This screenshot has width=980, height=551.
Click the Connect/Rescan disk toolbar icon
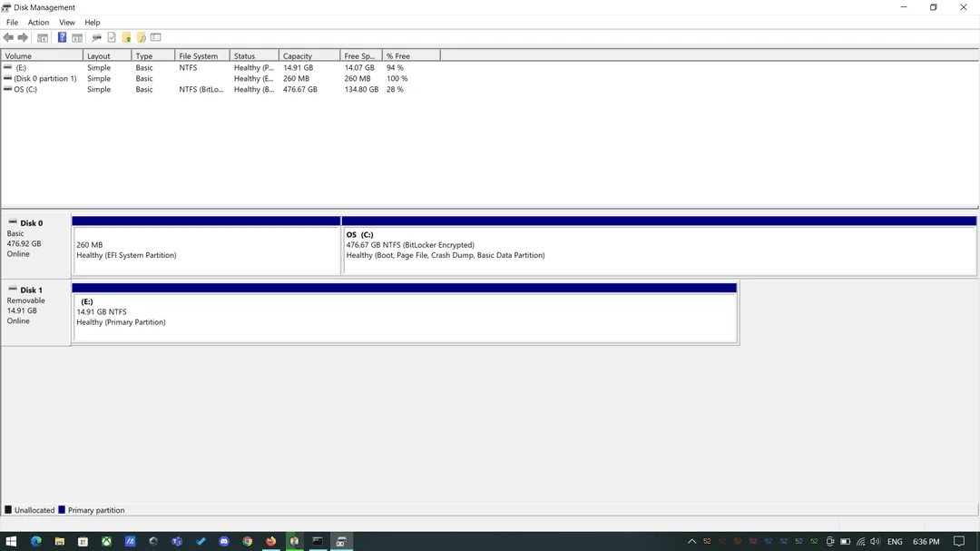pos(96,37)
